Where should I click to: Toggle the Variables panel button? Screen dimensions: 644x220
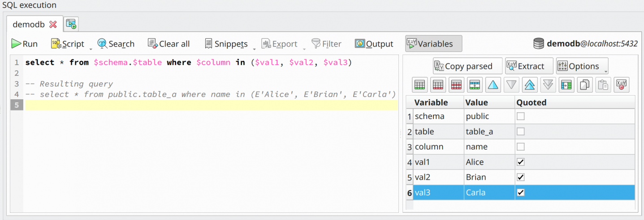(x=433, y=44)
